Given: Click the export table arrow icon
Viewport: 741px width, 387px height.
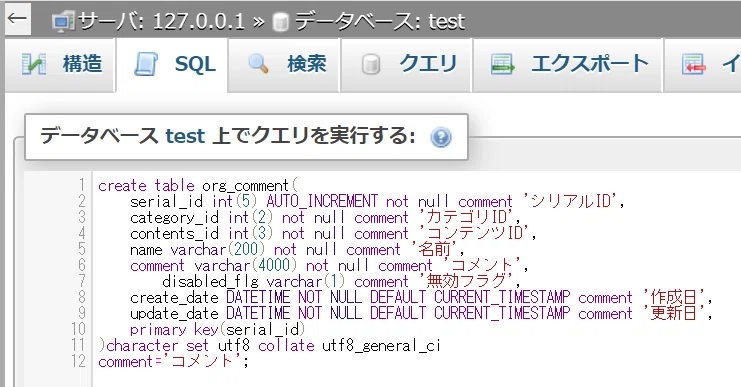Looking at the screenshot, I should 502,64.
